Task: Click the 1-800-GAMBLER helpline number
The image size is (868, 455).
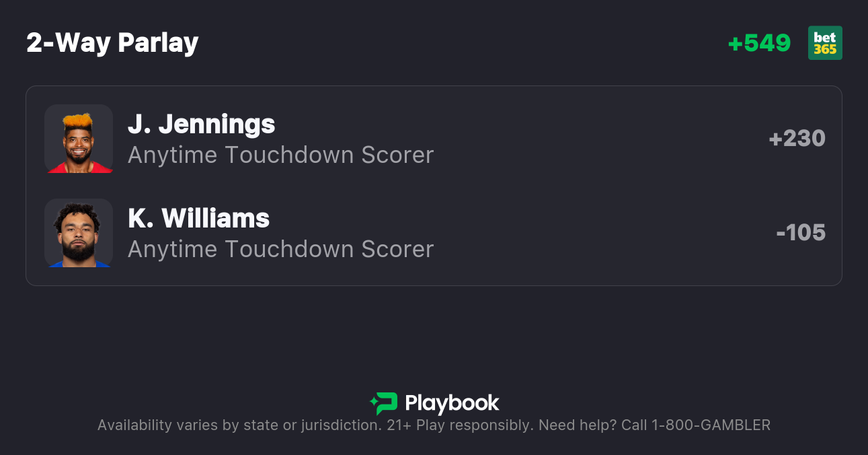Action: [x=711, y=425]
